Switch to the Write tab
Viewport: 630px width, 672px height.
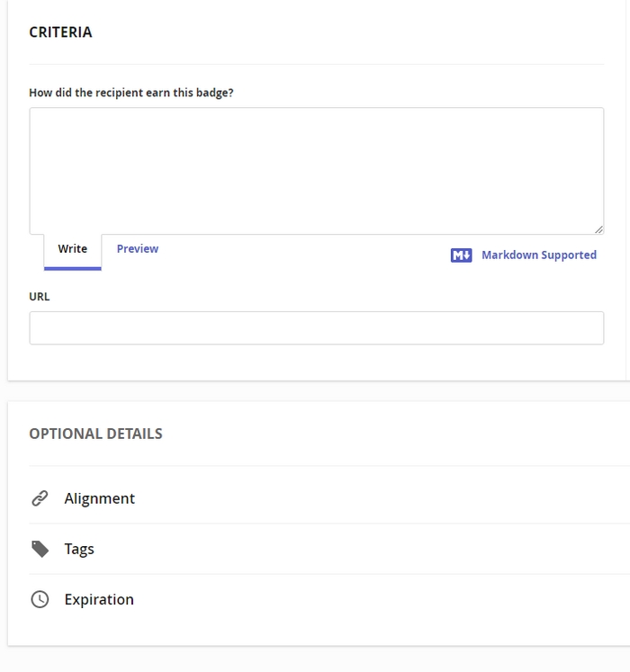click(73, 249)
